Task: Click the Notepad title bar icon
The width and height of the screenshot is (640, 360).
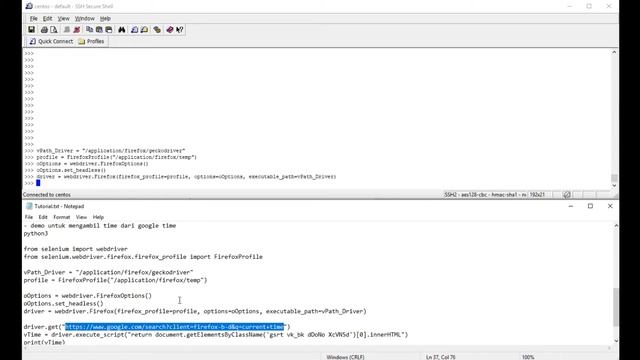Action: pyautogui.click(x=29, y=206)
